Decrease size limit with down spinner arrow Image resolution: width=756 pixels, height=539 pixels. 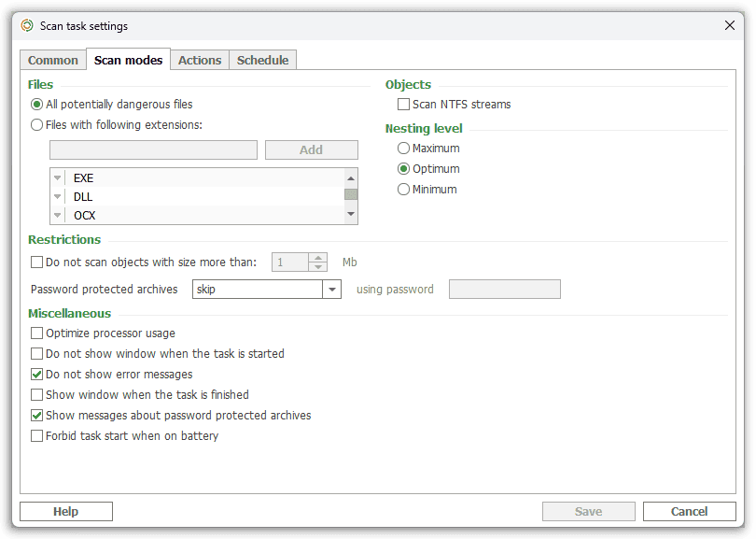318,267
